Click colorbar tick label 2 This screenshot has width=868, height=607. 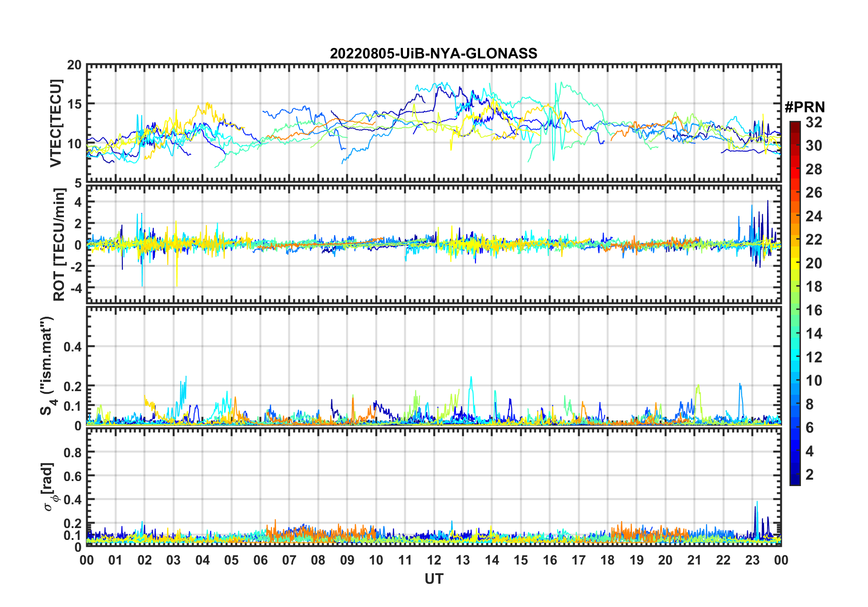(x=810, y=475)
